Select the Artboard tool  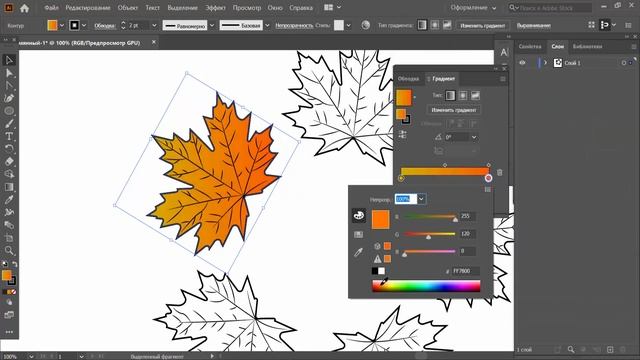(x=9, y=238)
